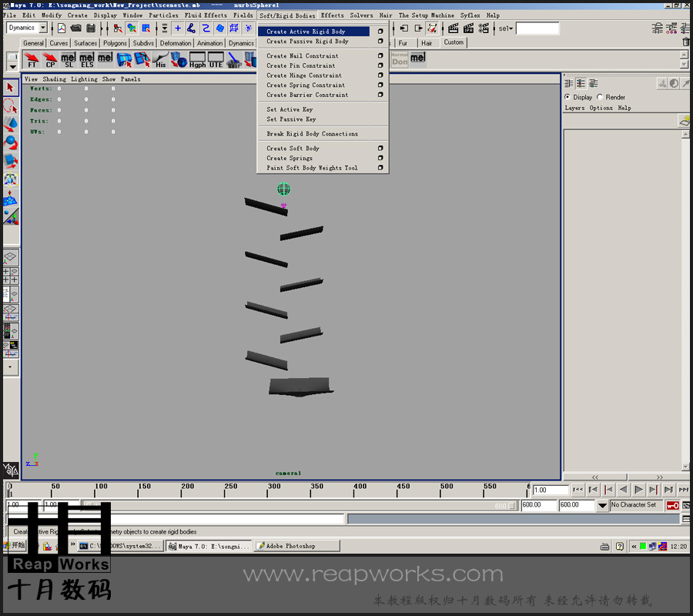The image size is (693, 616).
Task: Choose Create Hinge Constraint
Action: [304, 75]
